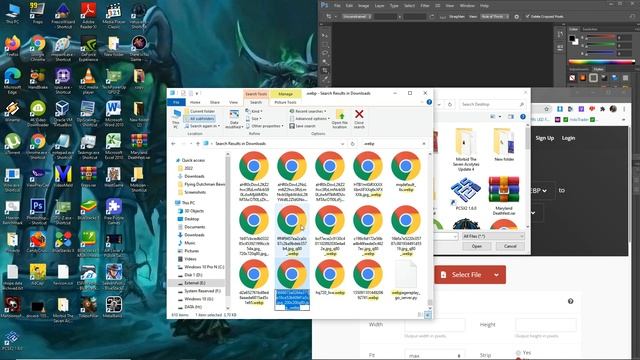Open the Date modified dropdown
Viewport: 640px width, 360px height.
tap(234, 119)
